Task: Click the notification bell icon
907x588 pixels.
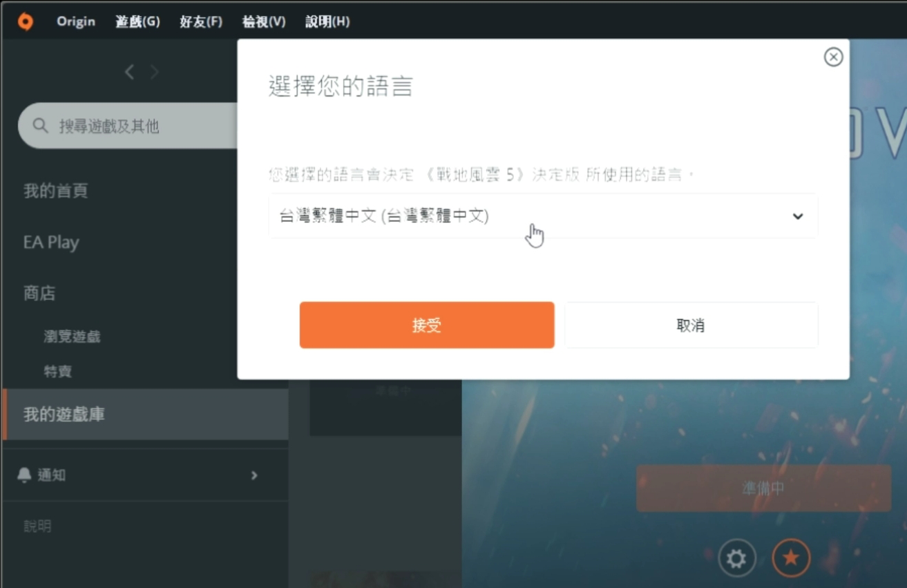Action: (x=24, y=475)
